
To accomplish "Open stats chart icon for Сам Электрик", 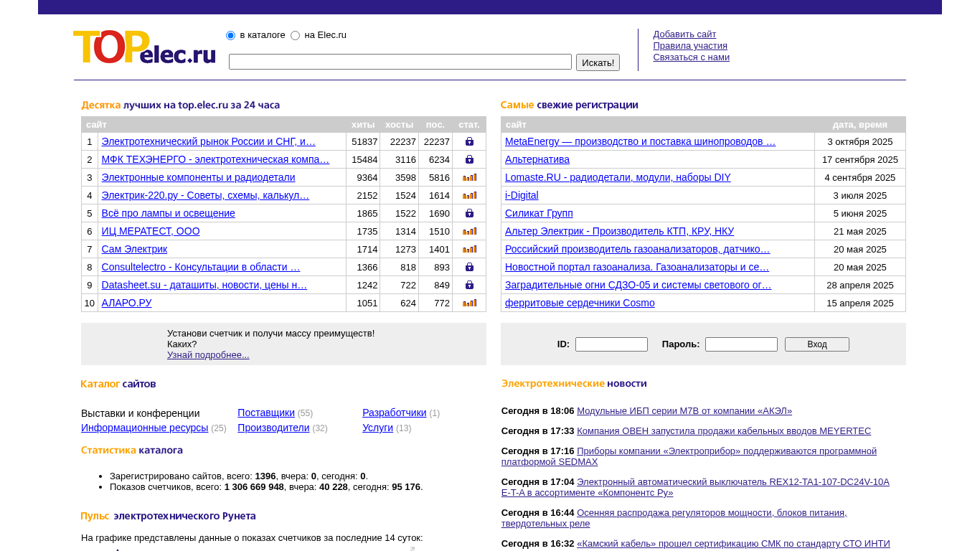I will pyautogui.click(x=469, y=249).
